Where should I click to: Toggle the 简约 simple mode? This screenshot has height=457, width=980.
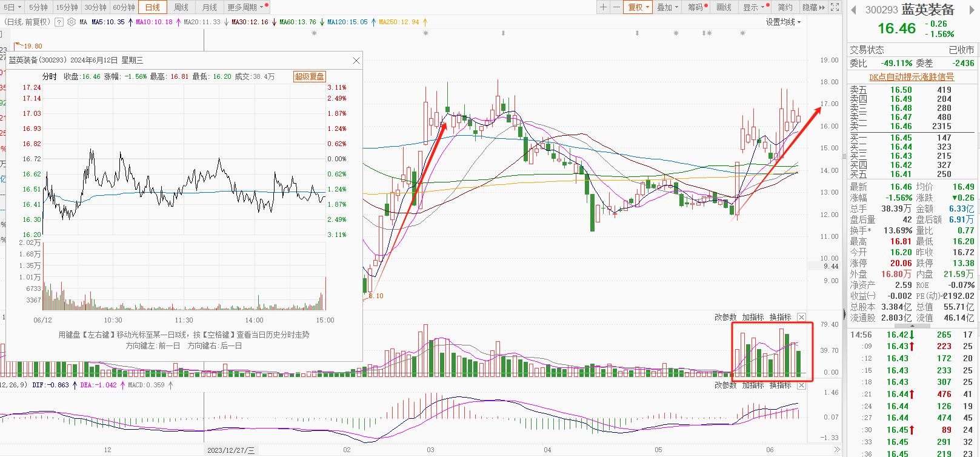785,7
